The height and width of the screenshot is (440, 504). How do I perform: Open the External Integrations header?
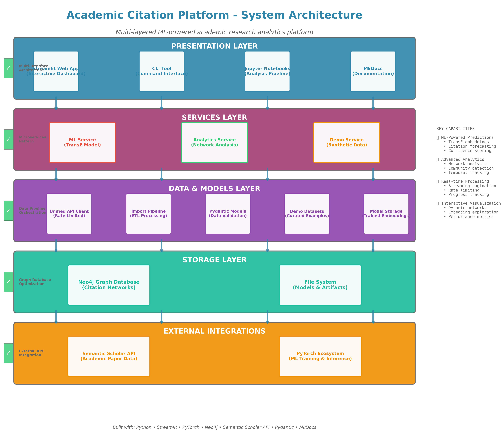tap(214, 331)
